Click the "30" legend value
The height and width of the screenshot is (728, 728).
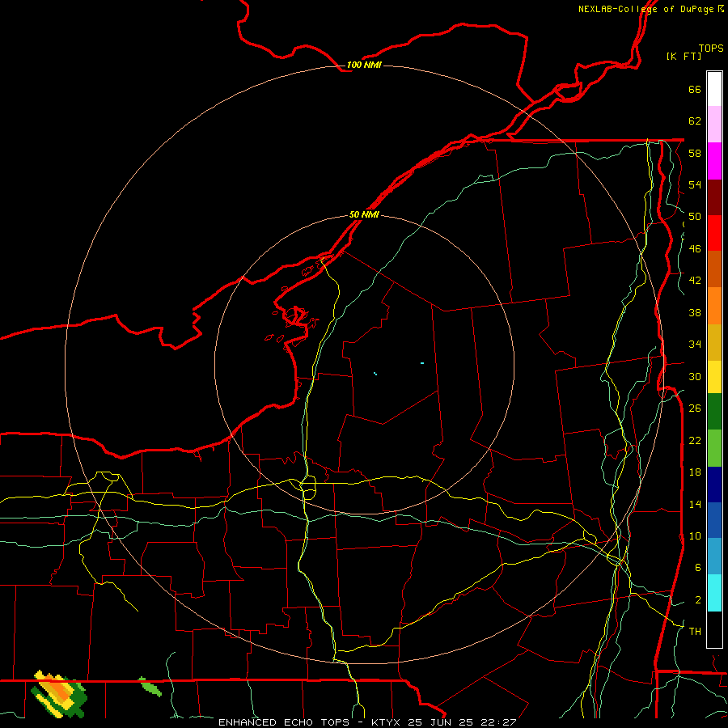[x=695, y=376]
